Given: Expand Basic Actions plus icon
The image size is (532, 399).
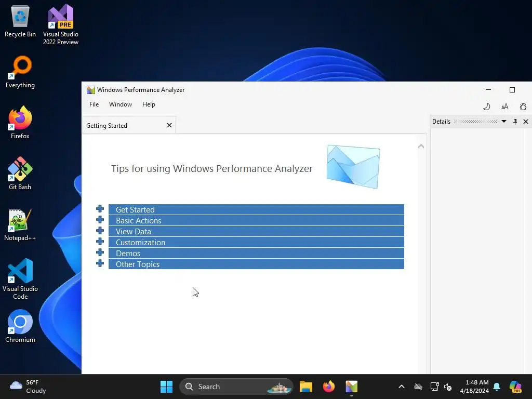Looking at the screenshot, I should coord(100,220).
